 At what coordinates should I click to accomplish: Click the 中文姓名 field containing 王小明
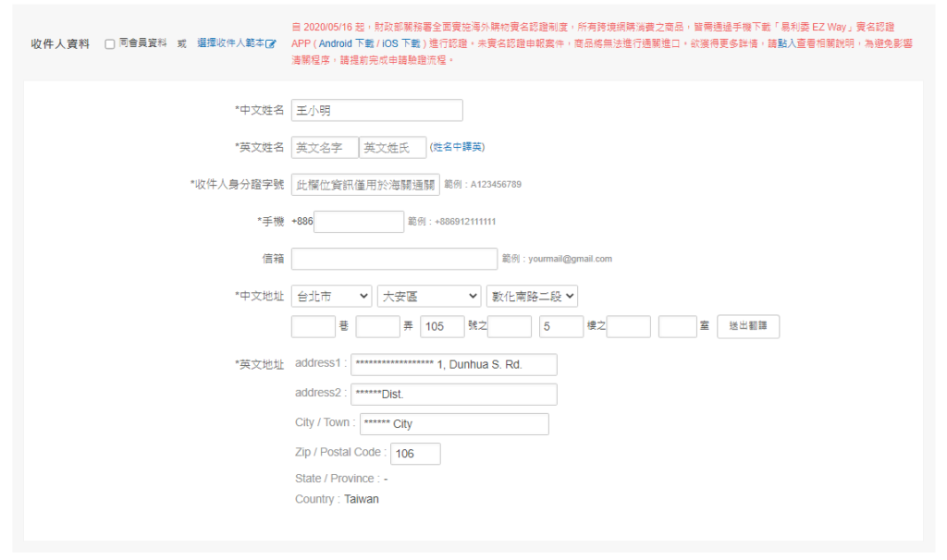pos(376,110)
